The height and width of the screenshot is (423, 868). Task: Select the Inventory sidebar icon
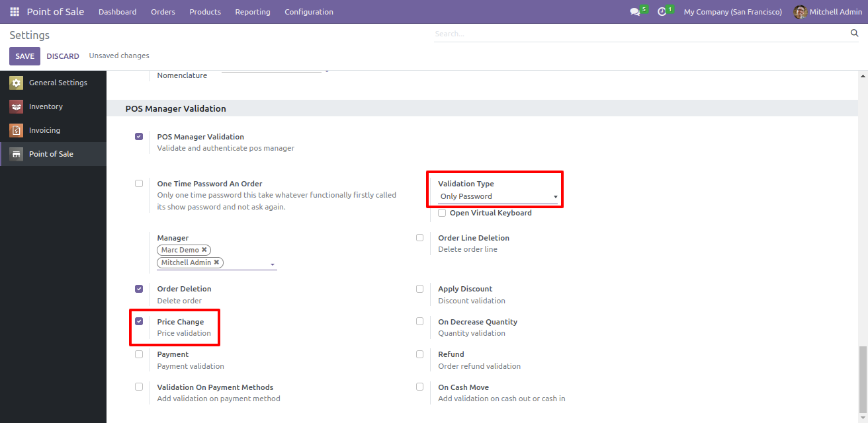[x=16, y=106]
